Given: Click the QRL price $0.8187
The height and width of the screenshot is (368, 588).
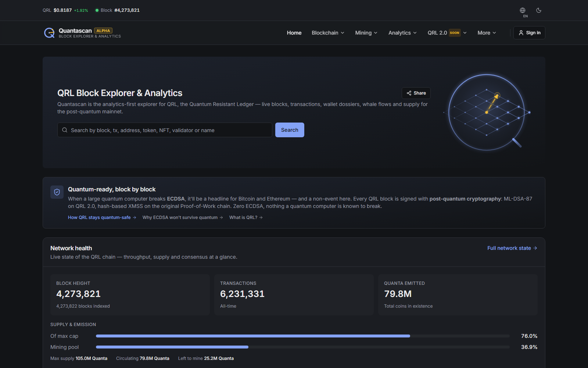Looking at the screenshot, I should coord(62,10).
